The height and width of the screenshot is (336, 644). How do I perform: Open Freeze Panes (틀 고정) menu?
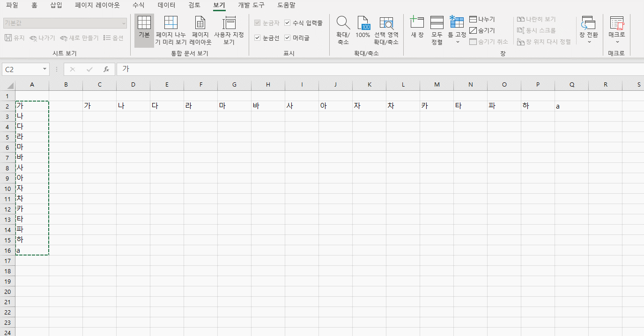[457, 30]
